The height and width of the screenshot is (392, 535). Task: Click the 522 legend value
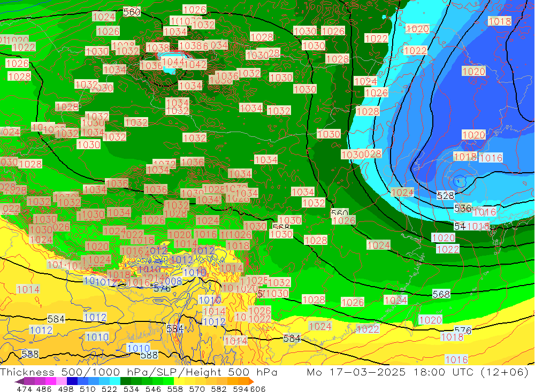pyautogui.click(x=110, y=389)
